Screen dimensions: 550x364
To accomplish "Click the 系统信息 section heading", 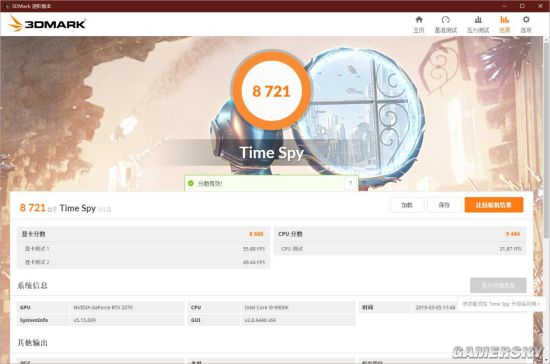I will [32, 285].
